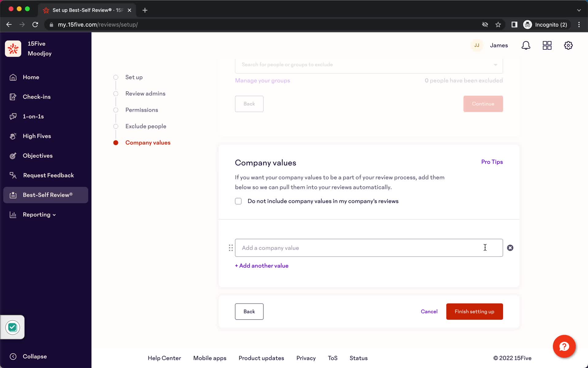Click the Request Feedback icon
Viewport: 588px width, 368px height.
13,175
